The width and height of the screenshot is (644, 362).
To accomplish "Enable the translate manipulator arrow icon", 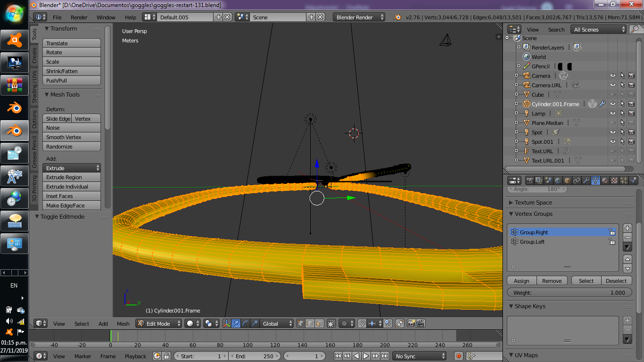I will coord(236,323).
